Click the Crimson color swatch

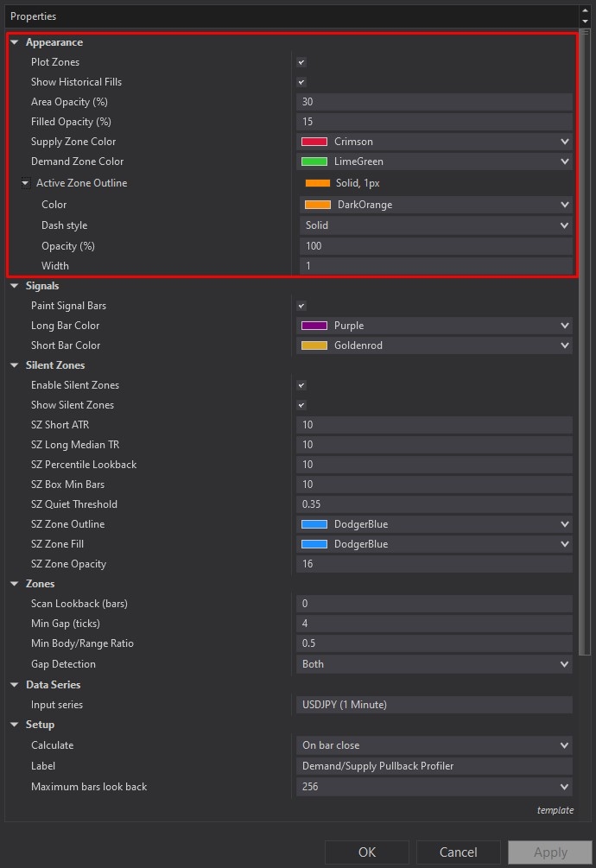click(x=314, y=141)
